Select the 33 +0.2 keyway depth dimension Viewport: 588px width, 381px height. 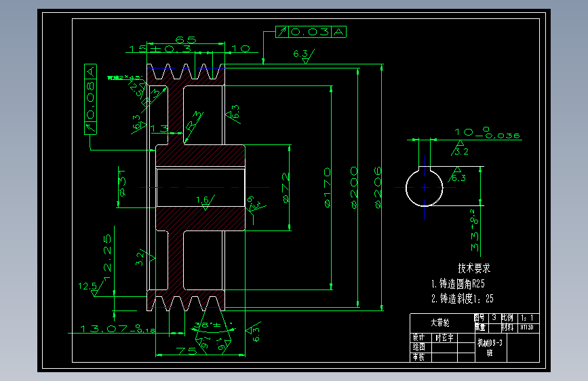pos(475,230)
